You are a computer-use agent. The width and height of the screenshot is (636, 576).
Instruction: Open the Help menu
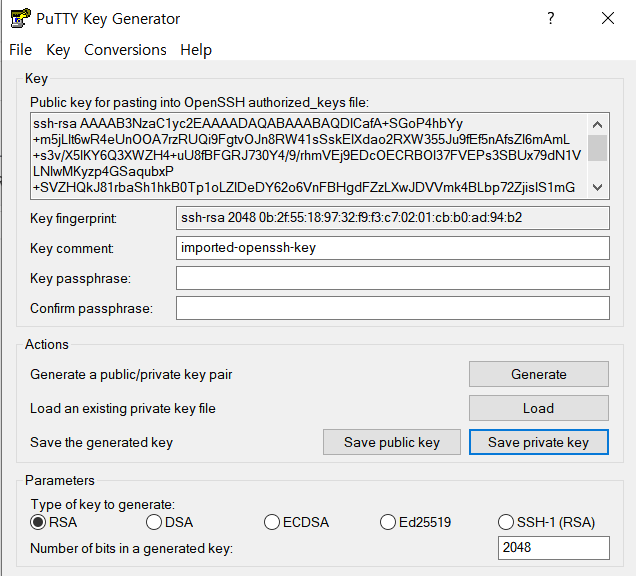(x=196, y=50)
